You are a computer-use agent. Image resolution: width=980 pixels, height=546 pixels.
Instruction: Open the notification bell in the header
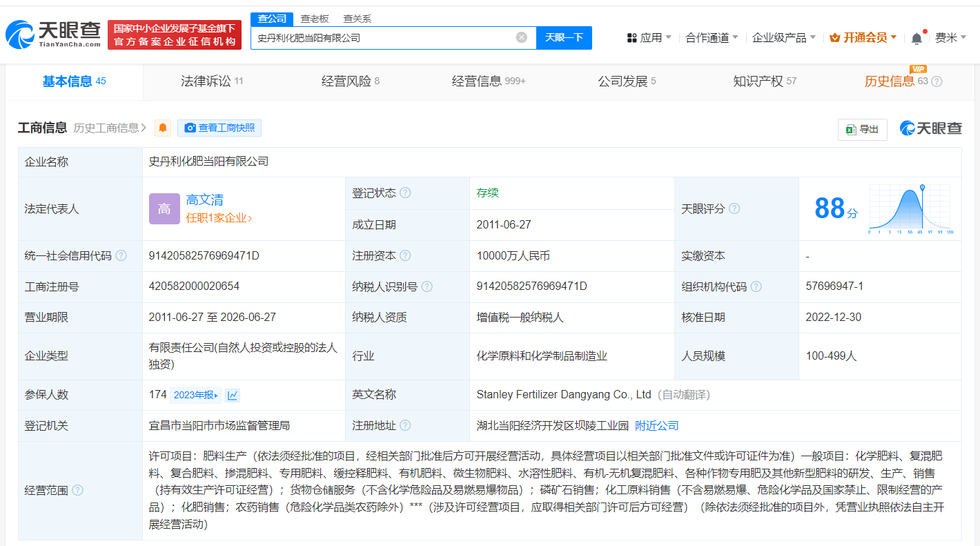[917, 38]
